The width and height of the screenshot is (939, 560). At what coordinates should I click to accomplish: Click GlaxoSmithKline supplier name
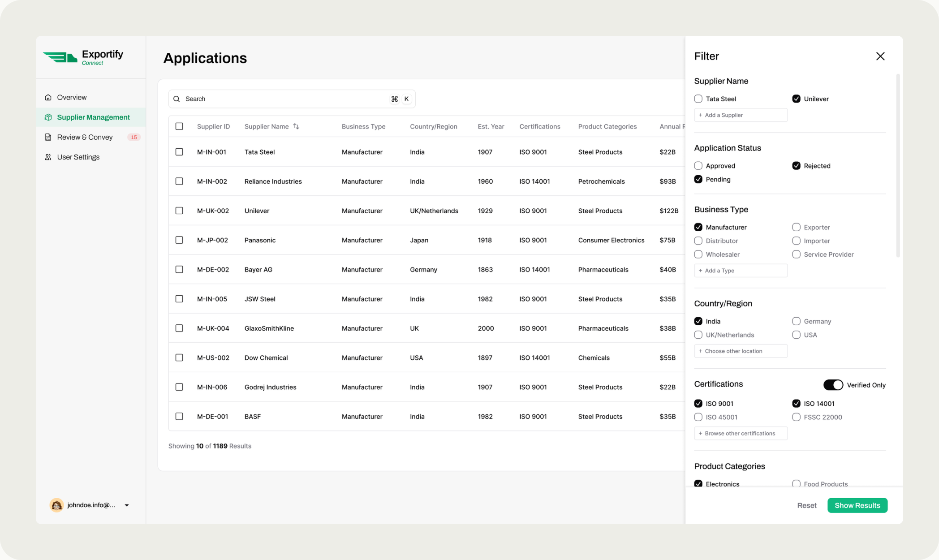(x=269, y=328)
